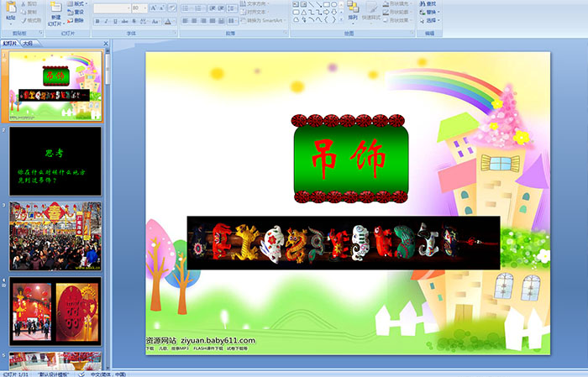
Task: Click the Numbering list icon
Action: coord(200,8)
